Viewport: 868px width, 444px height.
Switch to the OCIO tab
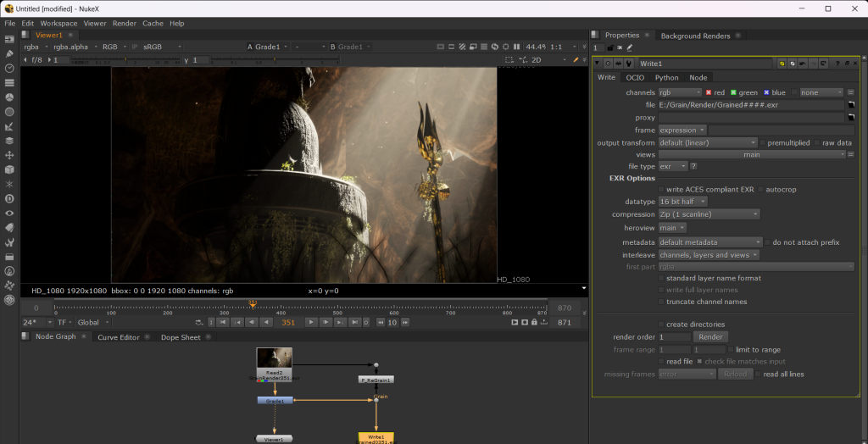point(635,77)
